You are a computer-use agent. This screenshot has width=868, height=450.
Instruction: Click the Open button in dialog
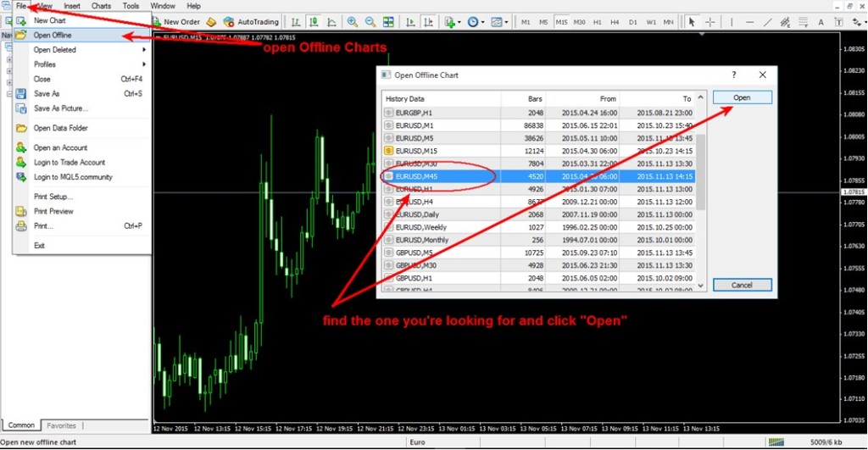click(742, 97)
